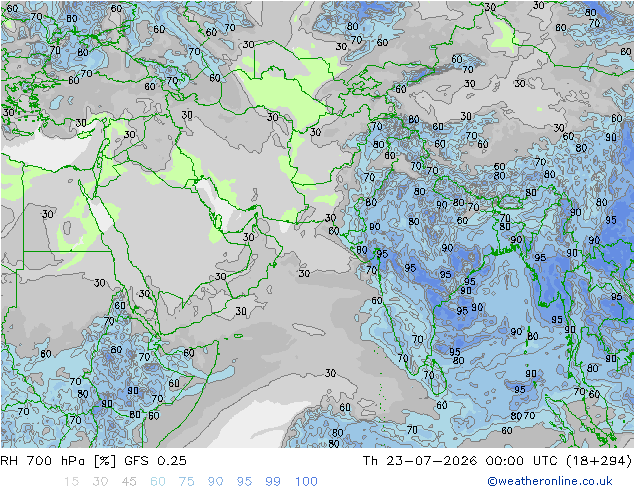This screenshot has width=634, height=490.
Task: Click the 'RH 700 hPa [%]' title text
Action: (x=58, y=461)
